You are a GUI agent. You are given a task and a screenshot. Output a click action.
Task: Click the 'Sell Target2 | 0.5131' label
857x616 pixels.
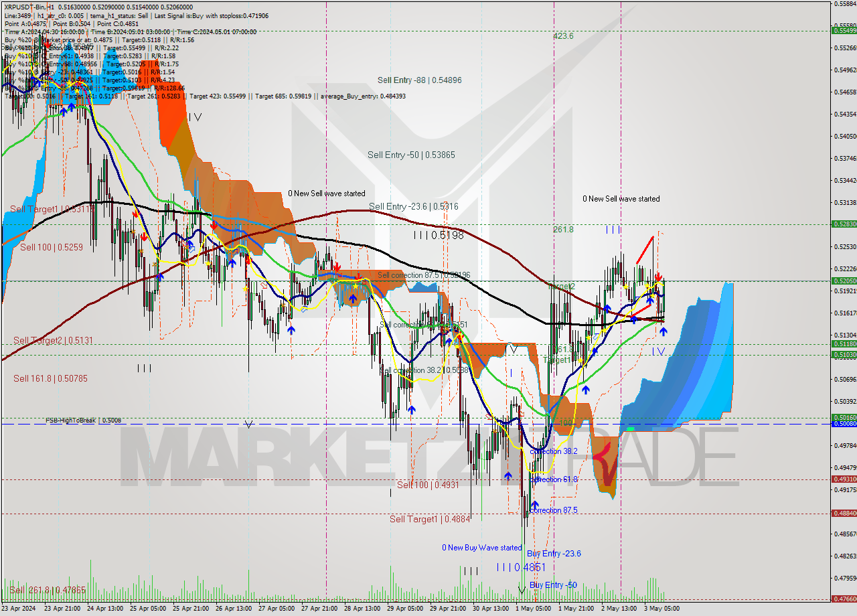(54, 341)
